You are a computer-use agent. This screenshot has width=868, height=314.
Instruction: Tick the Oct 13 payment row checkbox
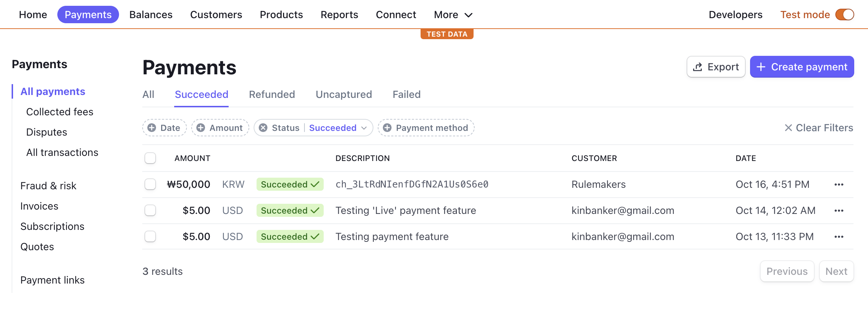(150, 237)
